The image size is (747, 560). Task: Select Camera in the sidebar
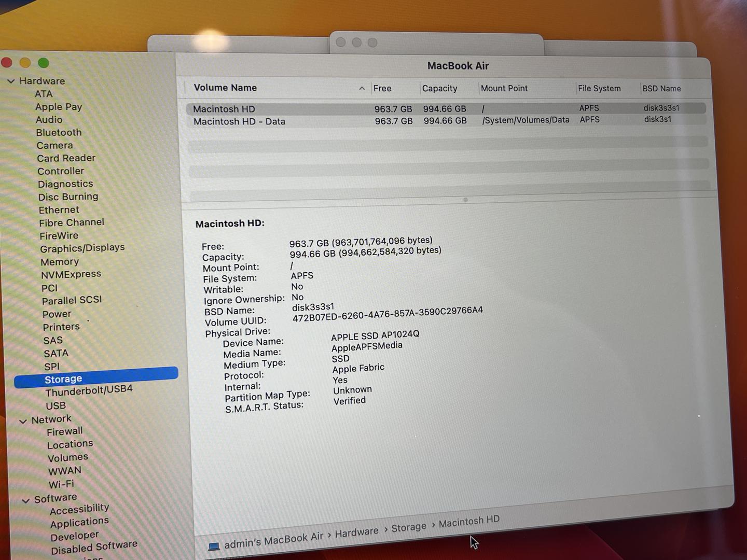tap(54, 146)
